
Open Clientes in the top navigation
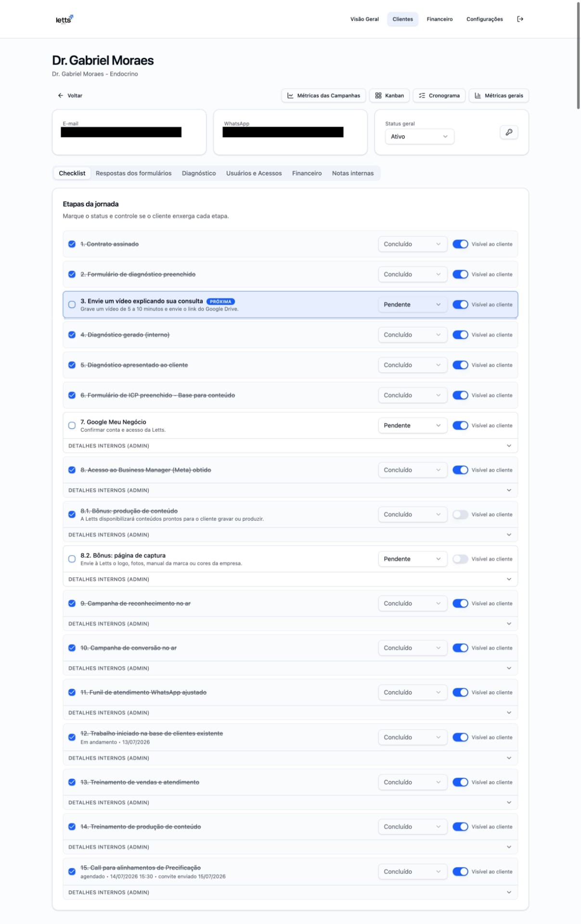[x=402, y=19]
